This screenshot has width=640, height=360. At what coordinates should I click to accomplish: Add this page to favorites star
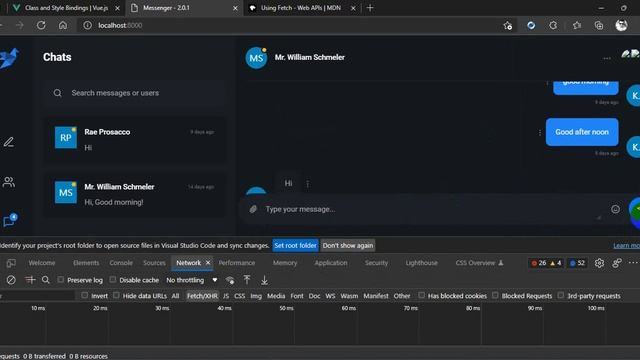tap(507, 25)
